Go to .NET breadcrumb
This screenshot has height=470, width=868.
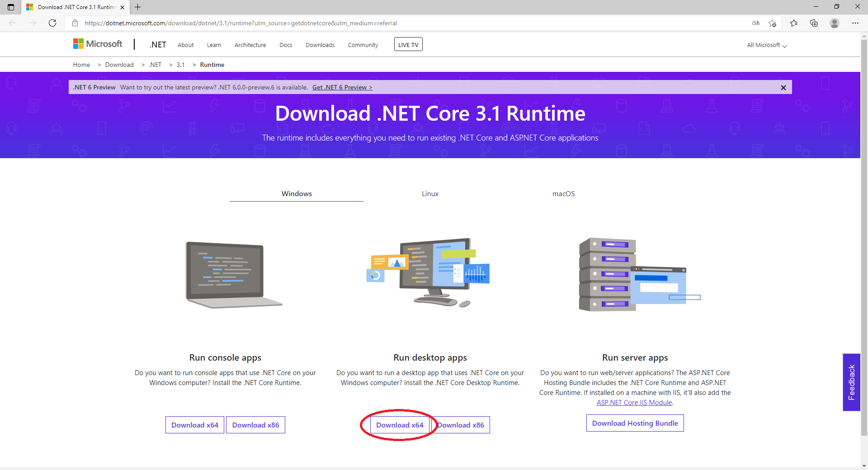pos(155,65)
